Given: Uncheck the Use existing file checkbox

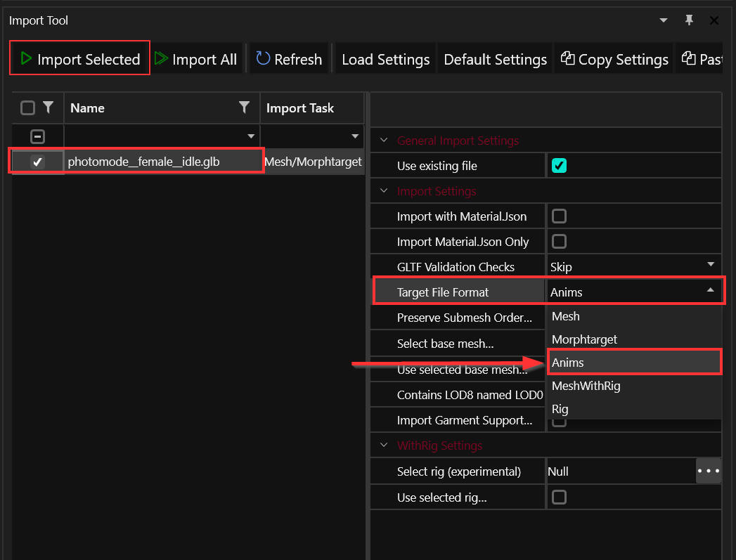Looking at the screenshot, I should coord(559,166).
